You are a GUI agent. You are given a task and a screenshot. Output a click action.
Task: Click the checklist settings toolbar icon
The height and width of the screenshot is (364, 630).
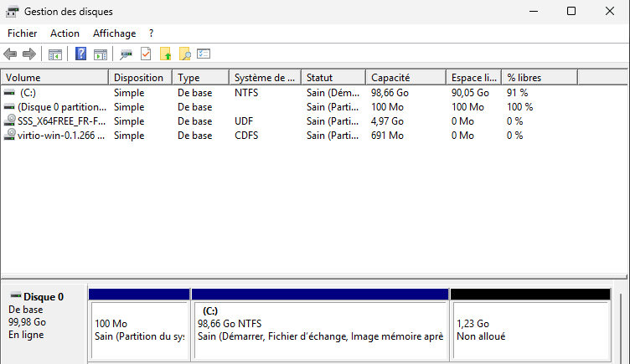point(204,54)
